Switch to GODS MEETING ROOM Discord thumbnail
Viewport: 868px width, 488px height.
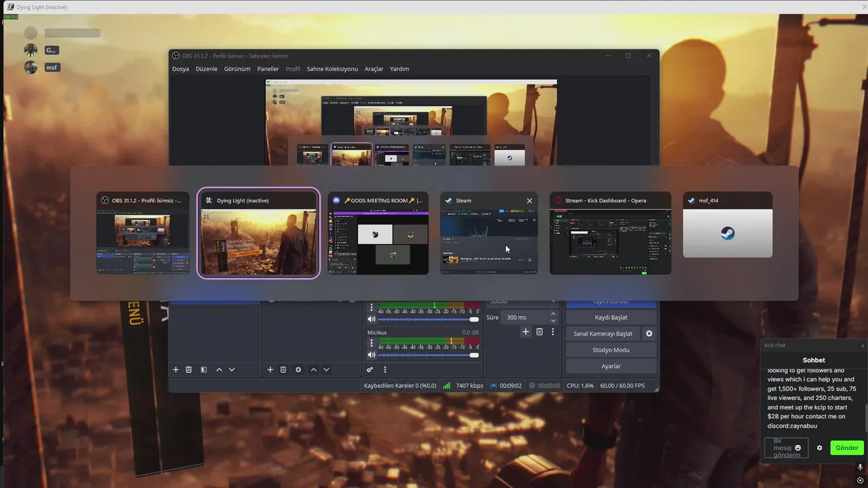click(378, 232)
